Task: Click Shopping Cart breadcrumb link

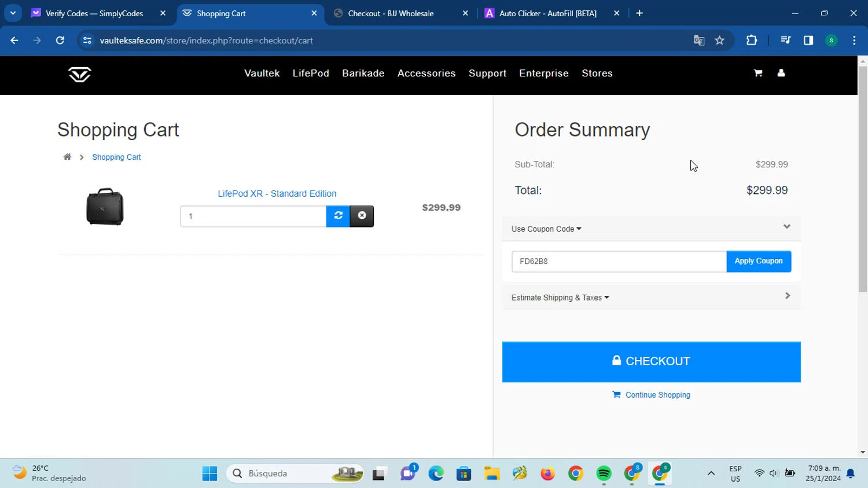Action: pyautogui.click(x=116, y=157)
